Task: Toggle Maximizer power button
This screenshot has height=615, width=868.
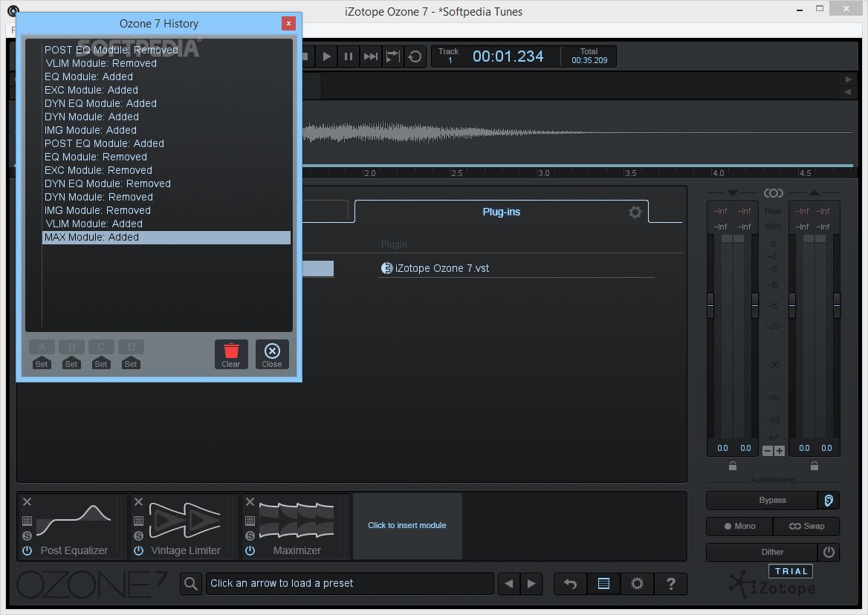Action: 250,550
